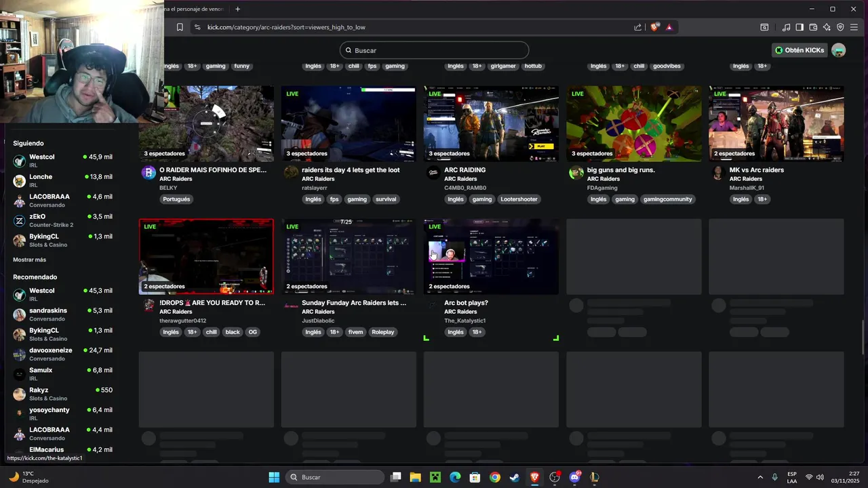
Task: Open Steam from the taskbar
Action: click(515, 477)
